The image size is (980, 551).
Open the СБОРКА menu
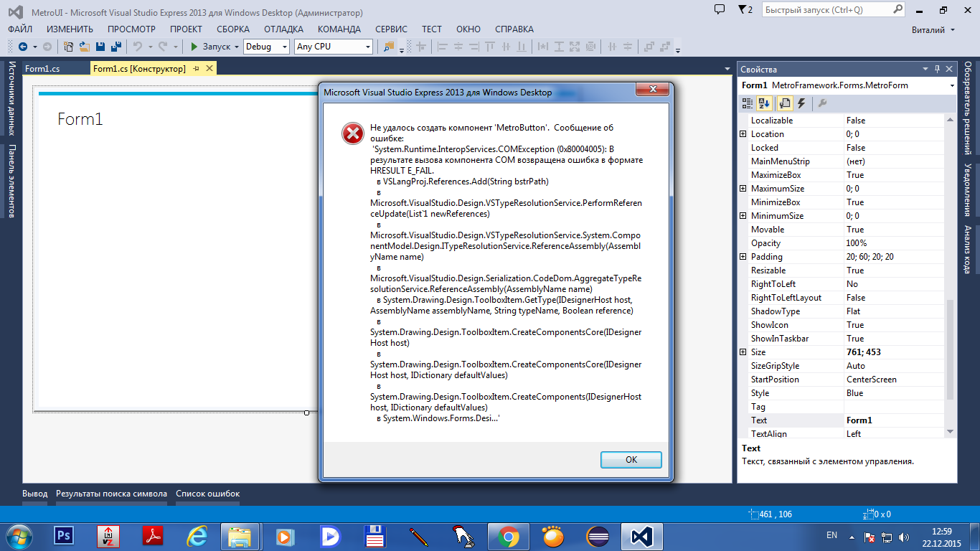233,29
